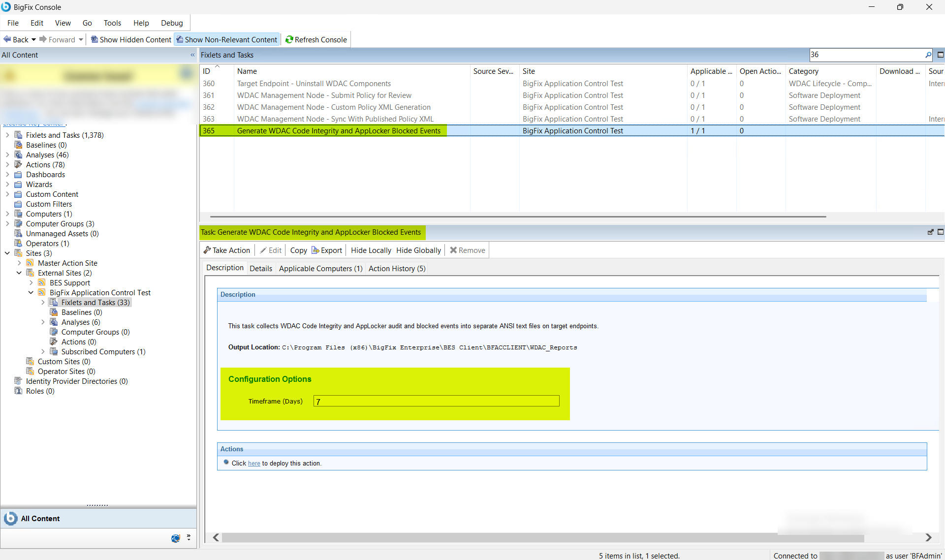This screenshot has width=945, height=560.
Task: Expand the Computer Groups (3) node
Action: pos(7,223)
